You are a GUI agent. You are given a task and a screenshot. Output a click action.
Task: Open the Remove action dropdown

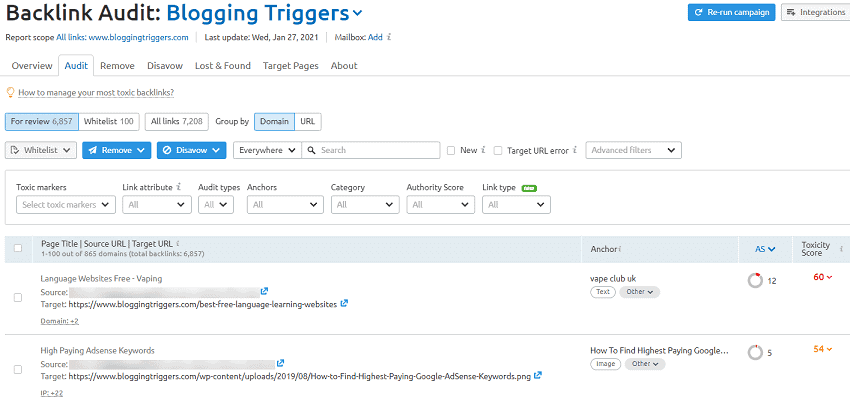[x=117, y=150]
